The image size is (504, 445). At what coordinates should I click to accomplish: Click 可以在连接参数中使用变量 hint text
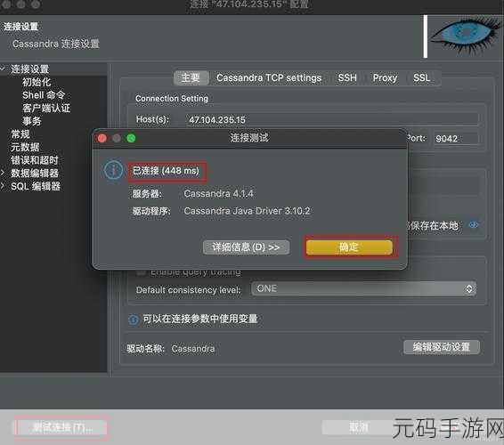pos(200,319)
